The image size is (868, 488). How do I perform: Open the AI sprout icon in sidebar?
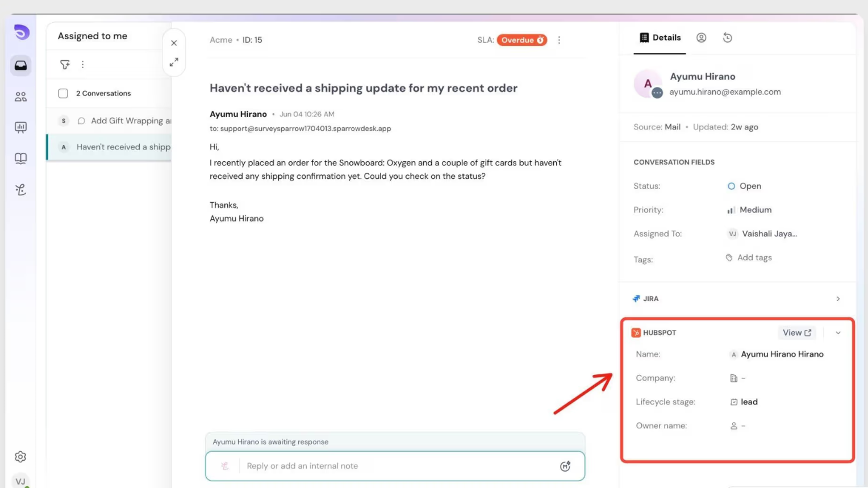tap(20, 190)
